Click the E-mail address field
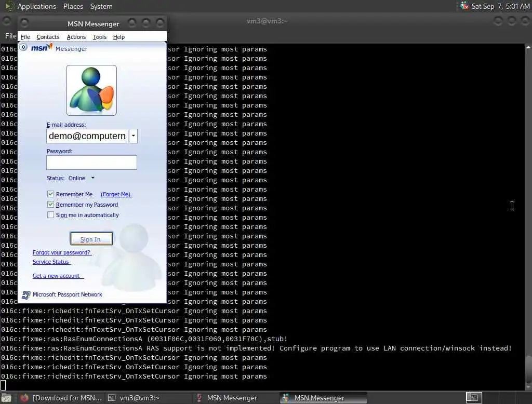 (x=87, y=136)
